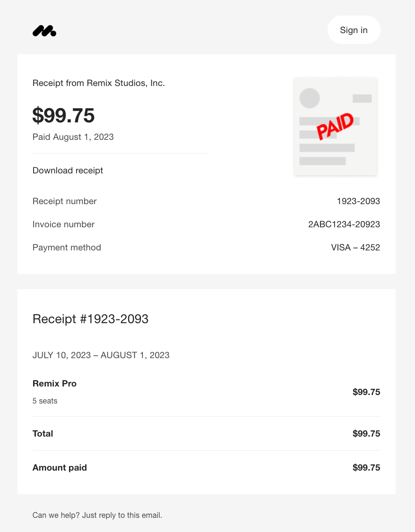
Task: Click the Remix logo icon
Action: [44, 31]
